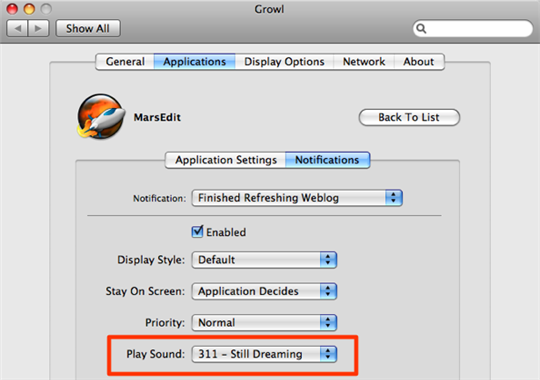Viewport: 540px width, 380px height.
Task: Open the Play Sound dropdown
Action: (264, 354)
